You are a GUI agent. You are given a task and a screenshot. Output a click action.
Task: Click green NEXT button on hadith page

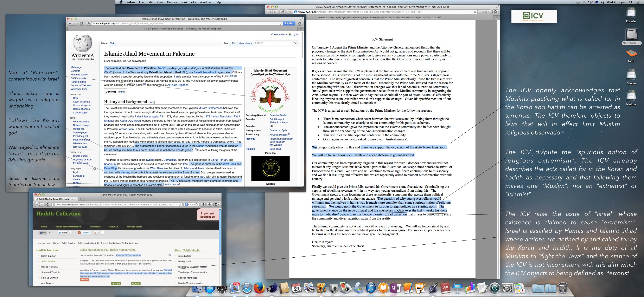(x=135, y=284)
